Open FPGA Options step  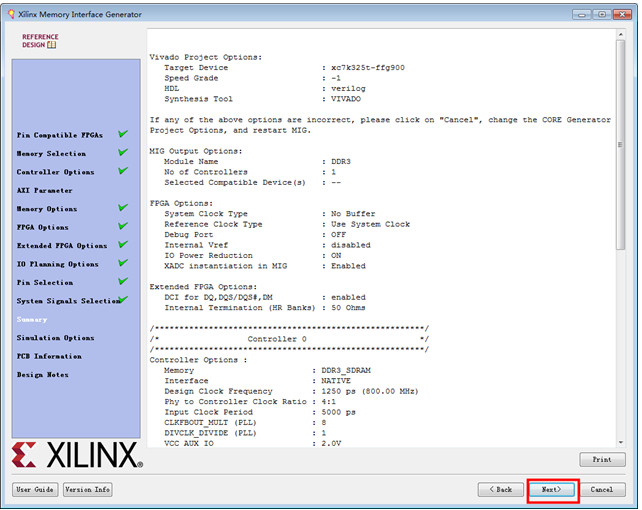click(x=43, y=227)
